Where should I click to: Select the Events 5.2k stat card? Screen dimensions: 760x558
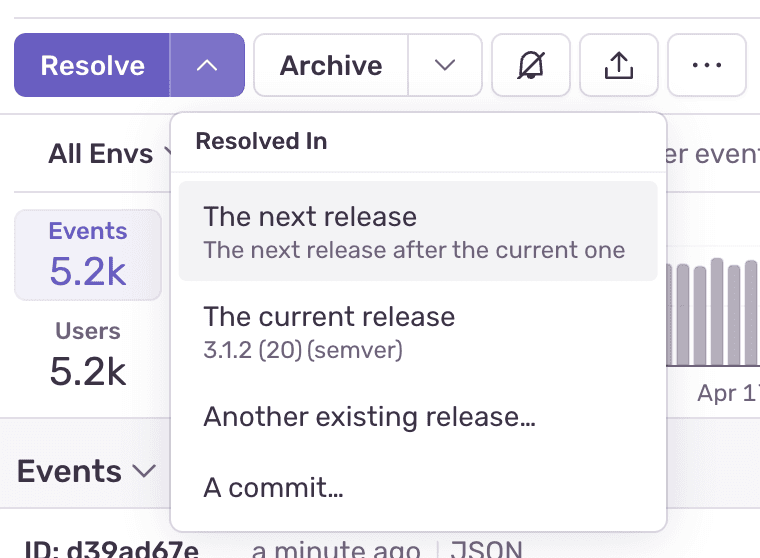click(x=88, y=254)
